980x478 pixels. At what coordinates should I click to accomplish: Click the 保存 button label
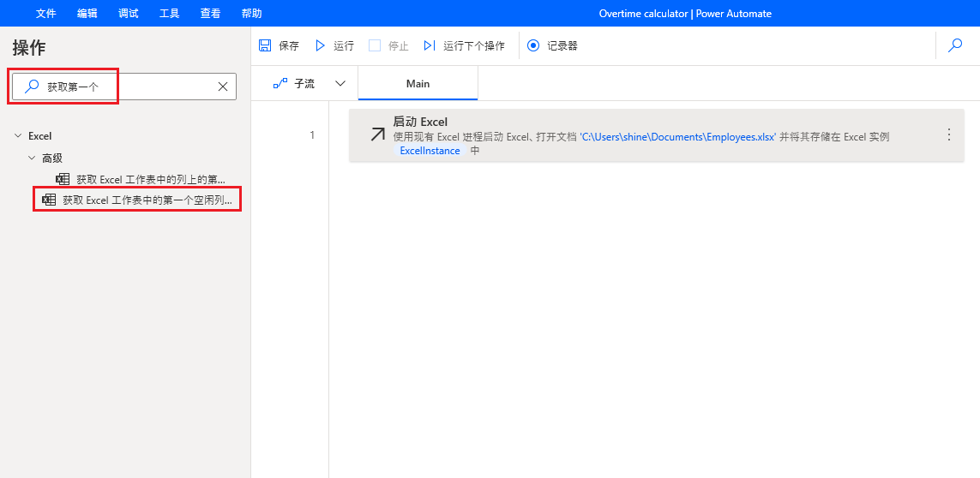click(x=289, y=45)
